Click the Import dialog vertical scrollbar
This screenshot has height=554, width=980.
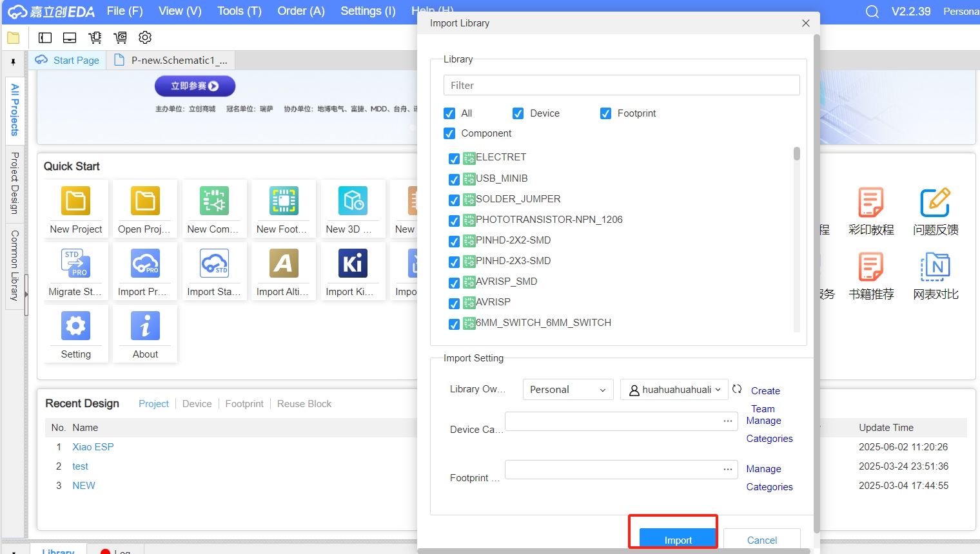click(x=816, y=283)
